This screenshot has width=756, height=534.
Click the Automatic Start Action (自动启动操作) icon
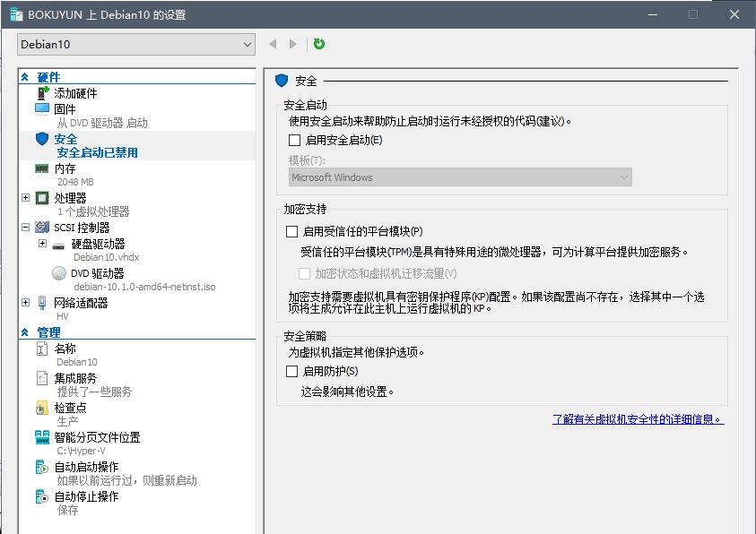(x=42, y=467)
